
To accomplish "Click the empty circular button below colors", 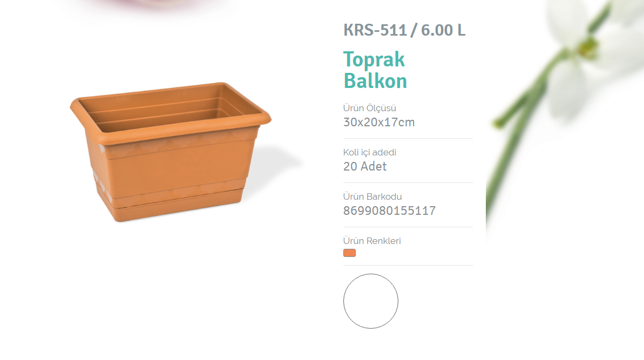I will (371, 301).
